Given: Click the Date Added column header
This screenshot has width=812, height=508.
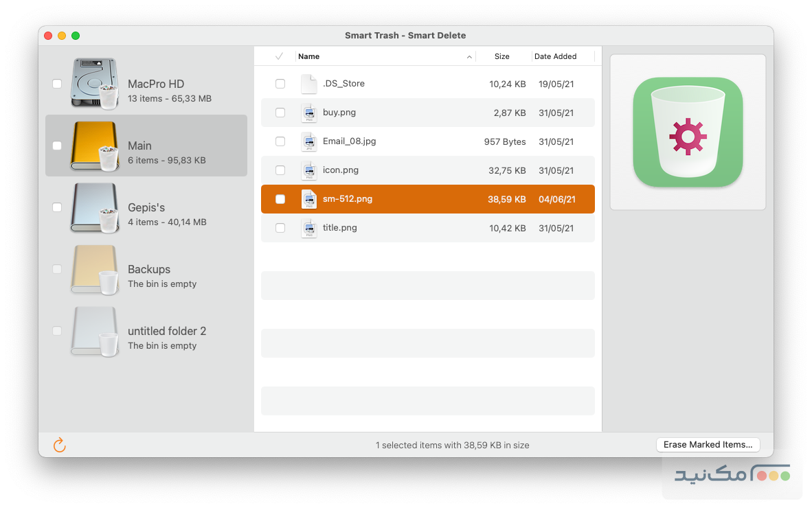Looking at the screenshot, I should [555, 56].
